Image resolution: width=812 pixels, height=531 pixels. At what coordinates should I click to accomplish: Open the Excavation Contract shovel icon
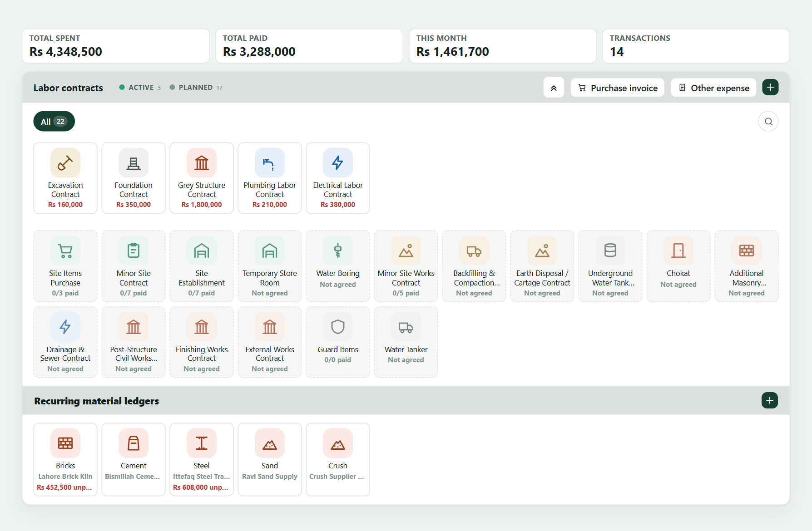tap(65, 163)
